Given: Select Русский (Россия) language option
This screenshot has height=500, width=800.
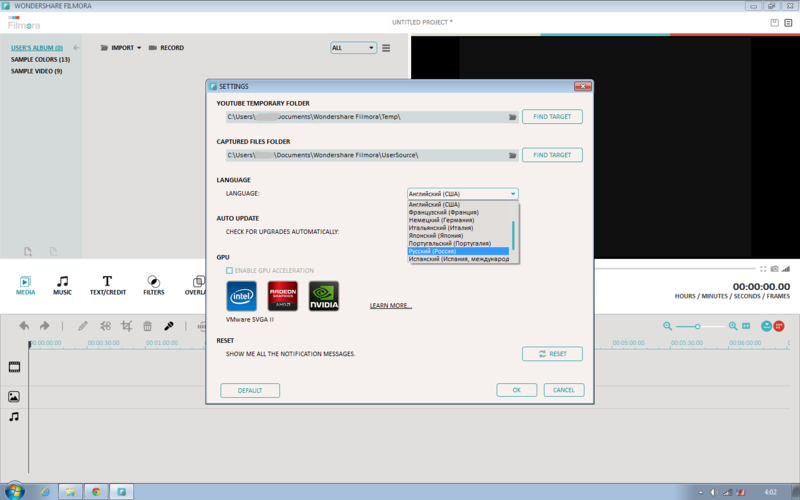Looking at the screenshot, I should (x=458, y=251).
